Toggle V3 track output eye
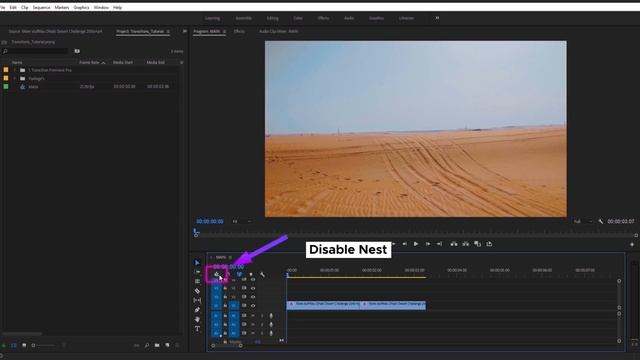 coord(253,288)
